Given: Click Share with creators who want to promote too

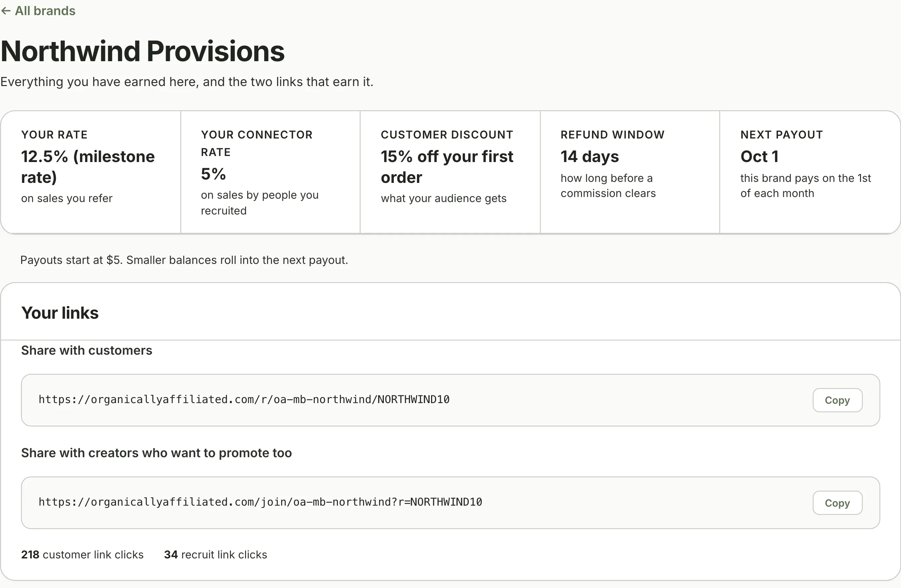Looking at the screenshot, I should pos(156,453).
